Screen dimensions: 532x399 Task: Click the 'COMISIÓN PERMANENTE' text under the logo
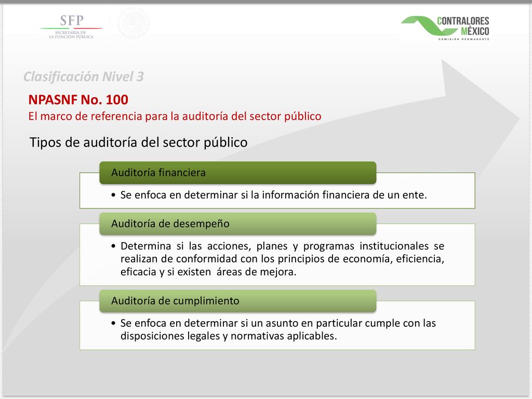pyautogui.click(x=464, y=39)
